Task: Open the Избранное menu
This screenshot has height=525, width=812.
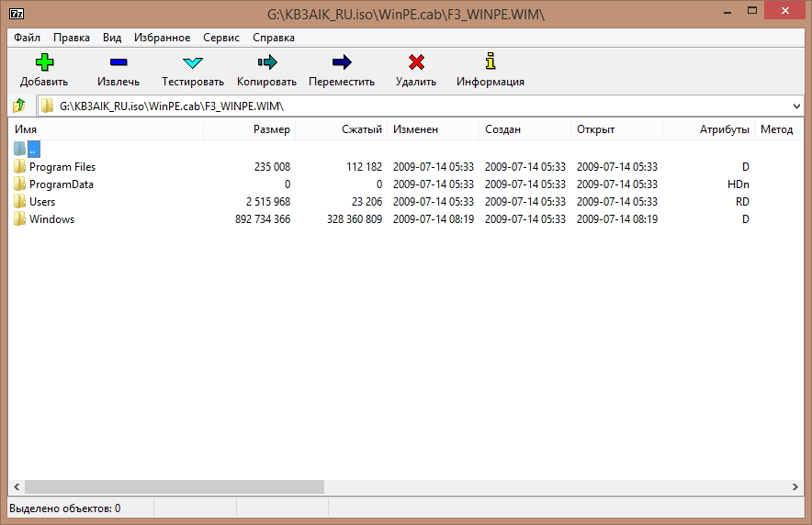Action: [162, 38]
